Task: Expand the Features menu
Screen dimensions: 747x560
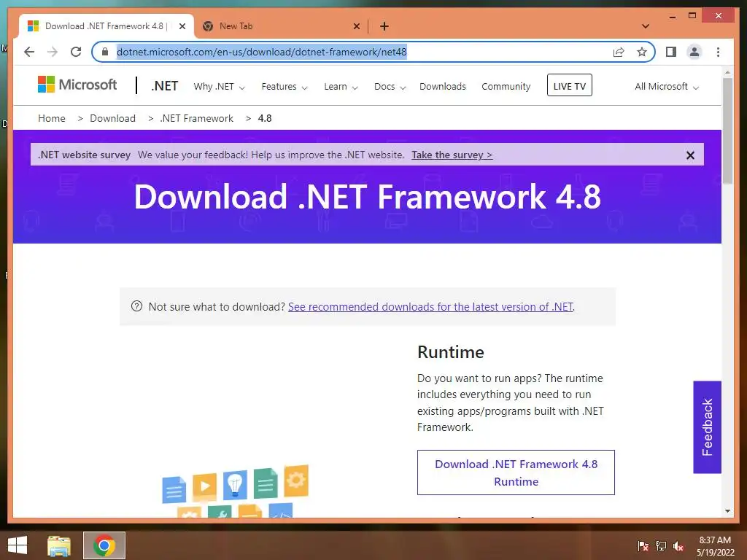Action: tap(284, 87)
